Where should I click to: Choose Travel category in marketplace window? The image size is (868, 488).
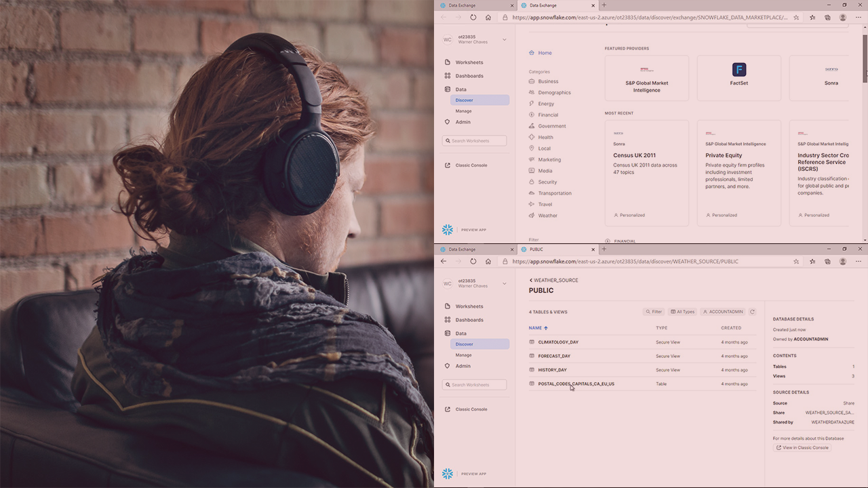tap(540, 204)
